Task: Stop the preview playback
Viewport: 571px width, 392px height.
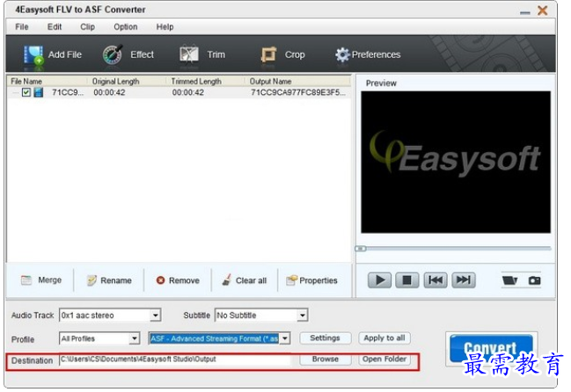Action: pos(407,280)
